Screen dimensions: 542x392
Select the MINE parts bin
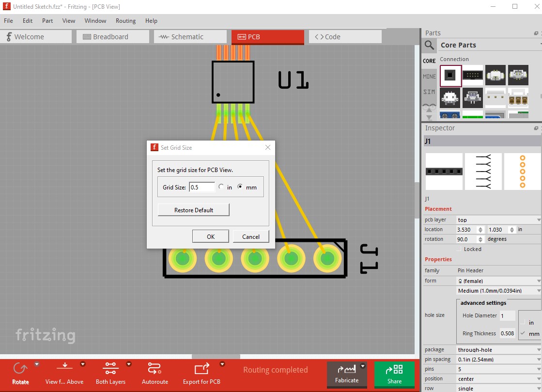(429, 77)
